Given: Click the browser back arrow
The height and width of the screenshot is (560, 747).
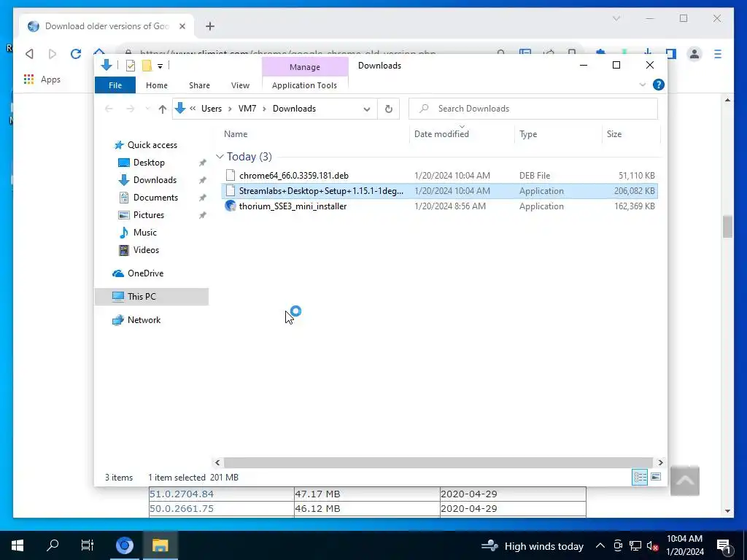Looking at the screenshot, I should coord(29,54).
